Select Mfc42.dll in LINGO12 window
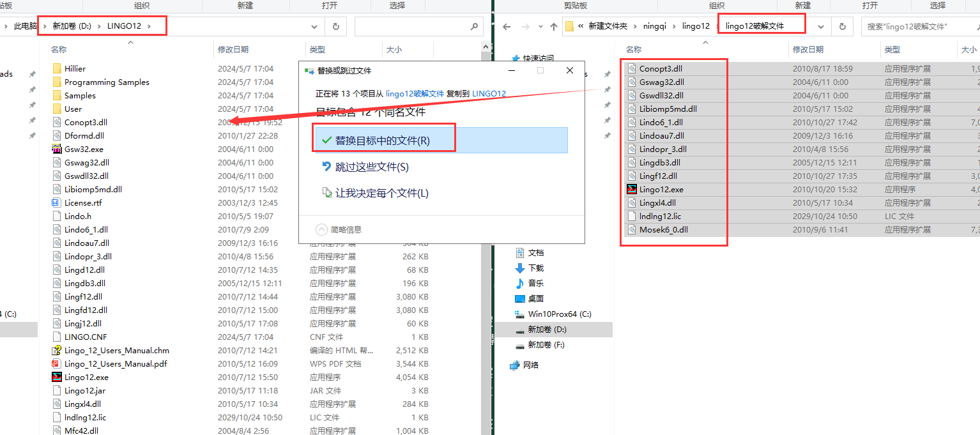The image size is (980, 435). (81, 431)
